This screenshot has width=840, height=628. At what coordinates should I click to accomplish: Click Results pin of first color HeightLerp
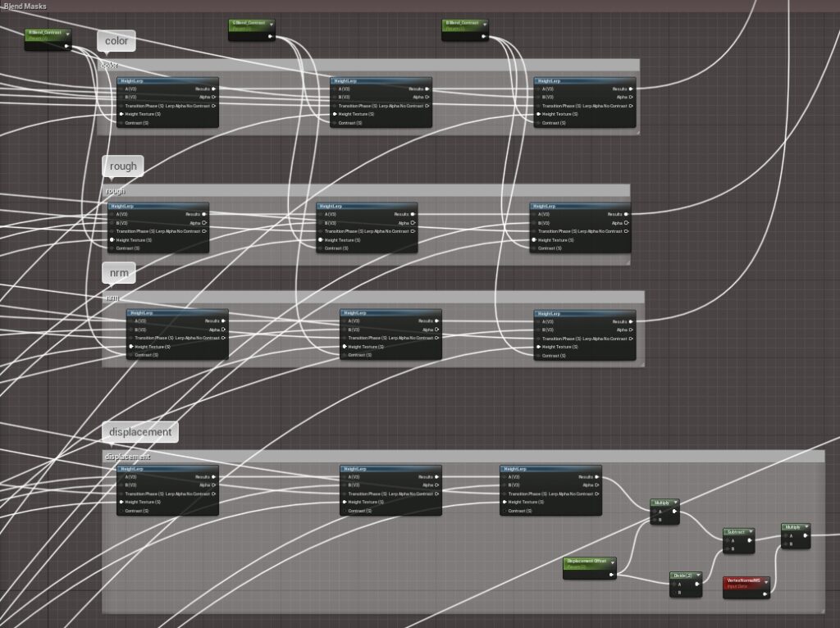click(x=213, y=89)
